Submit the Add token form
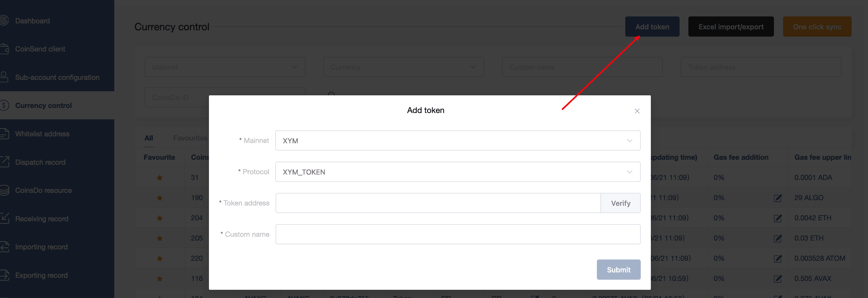This screenshot has height=298, width=868. [618, 270]
